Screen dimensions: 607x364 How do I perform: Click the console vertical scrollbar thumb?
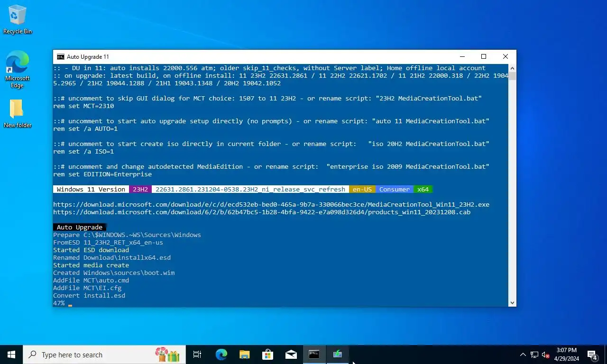(512, 76)
